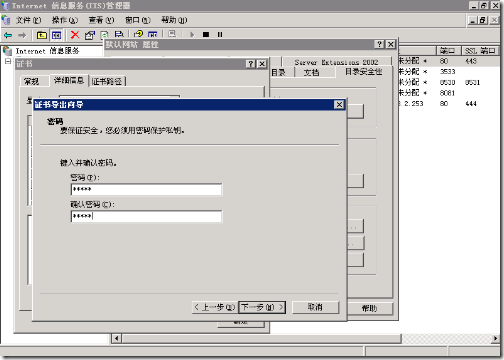The image size is (504, 360).
Task: Switch to the 常规 tab
Action: pos(31,81)
